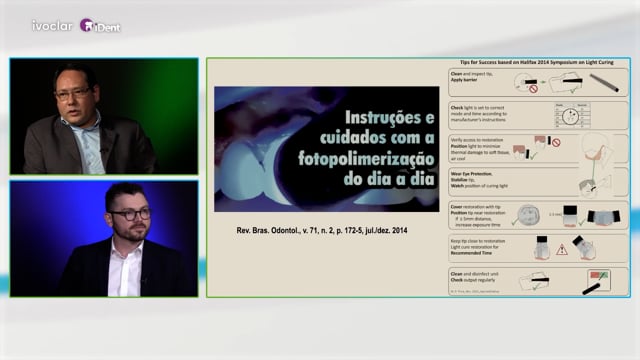The image size is (640, 360).
Task: Click the gray curing light tip image
Action: (604, 82)
